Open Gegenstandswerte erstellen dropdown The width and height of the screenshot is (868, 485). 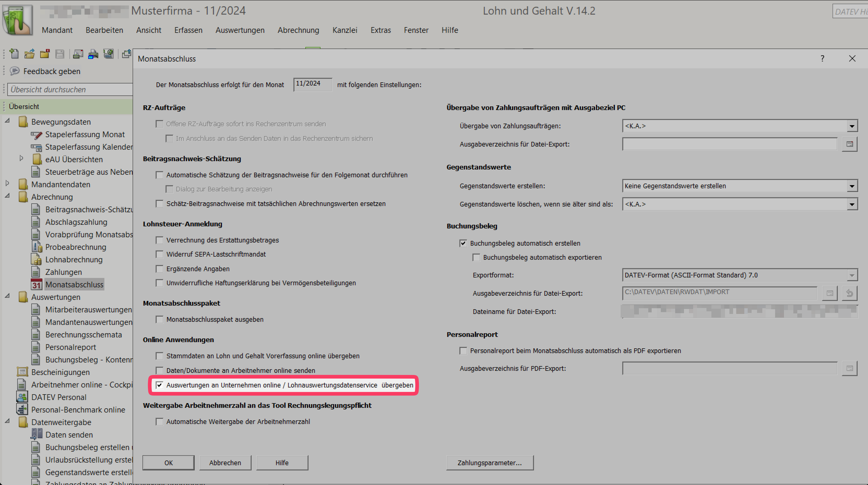pyautogui.click(x=852, y=186)
